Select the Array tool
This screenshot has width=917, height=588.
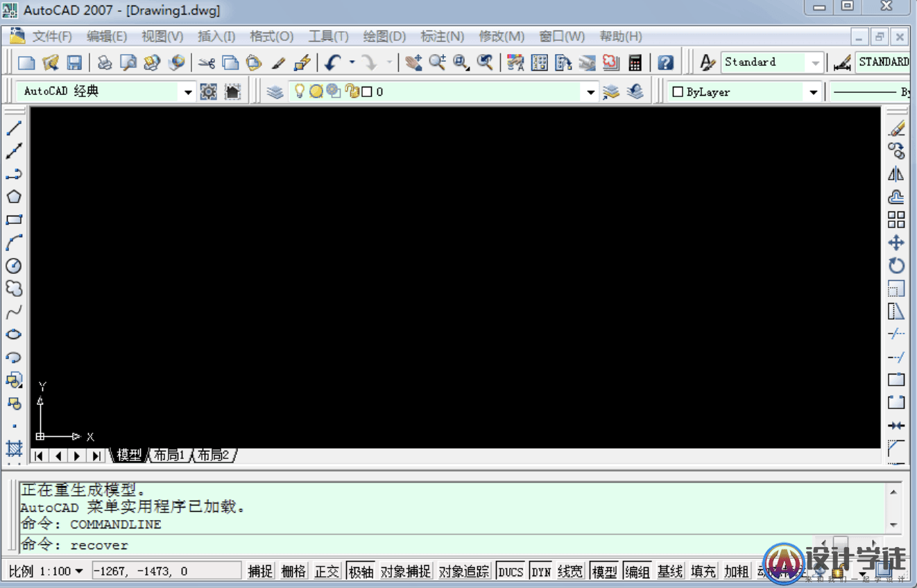tap(896, 220)
